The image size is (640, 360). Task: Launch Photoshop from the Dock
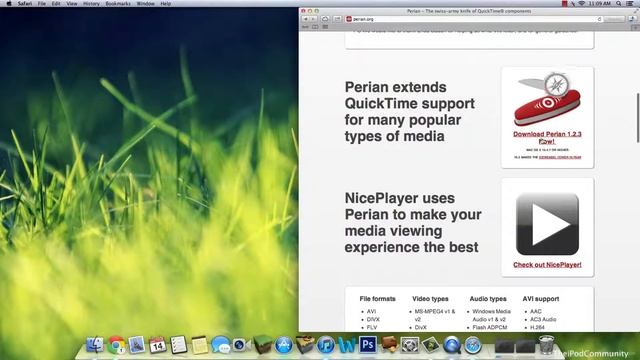[x=368, y=345]
